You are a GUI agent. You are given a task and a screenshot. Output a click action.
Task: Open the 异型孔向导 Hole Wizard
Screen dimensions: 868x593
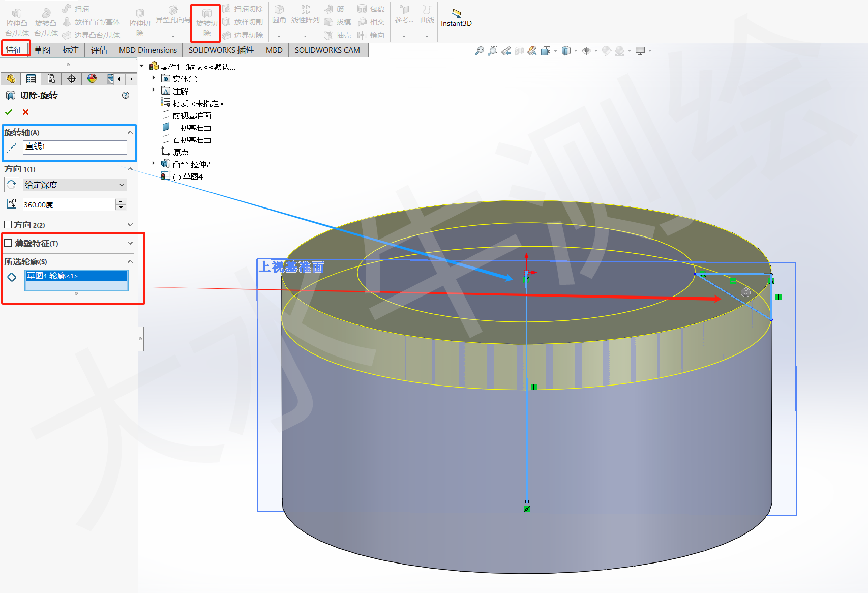pos(173,14)
